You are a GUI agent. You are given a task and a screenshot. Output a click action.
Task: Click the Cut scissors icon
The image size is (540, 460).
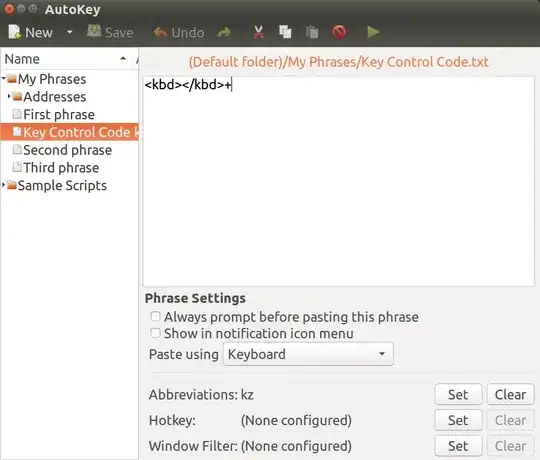pyautogui.click(x=258, y=32)
